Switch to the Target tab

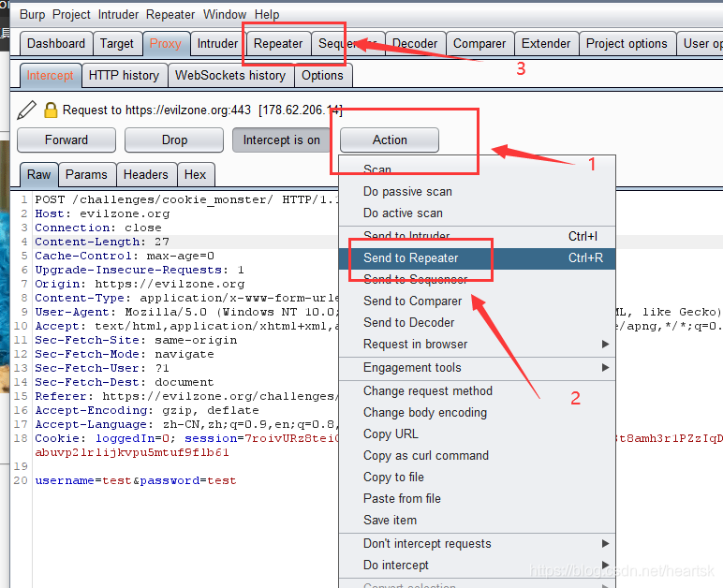(x=117, y=44)
